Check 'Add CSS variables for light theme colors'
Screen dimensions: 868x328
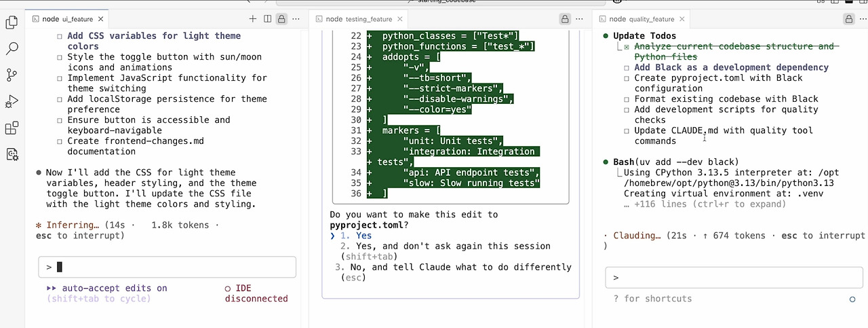point(60,36)
